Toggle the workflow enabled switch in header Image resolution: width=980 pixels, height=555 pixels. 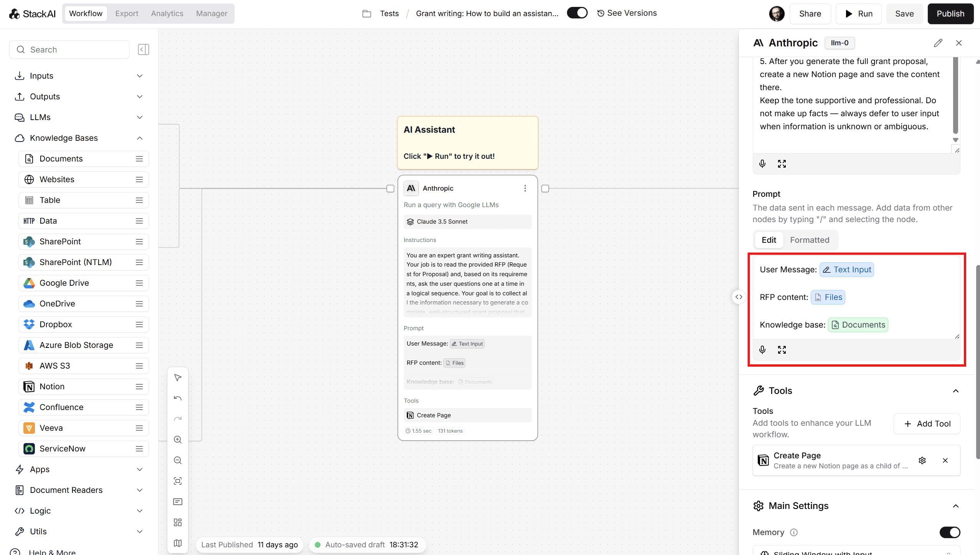[577, 13]
